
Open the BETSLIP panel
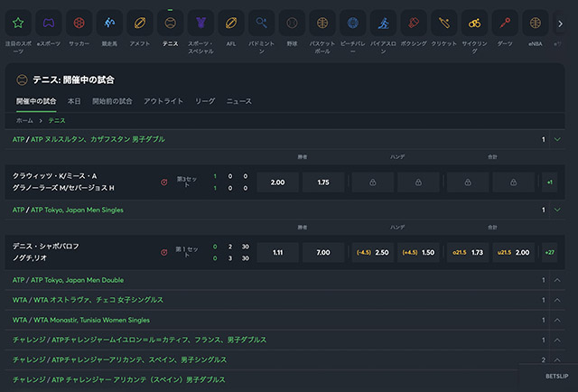(557, 375)
